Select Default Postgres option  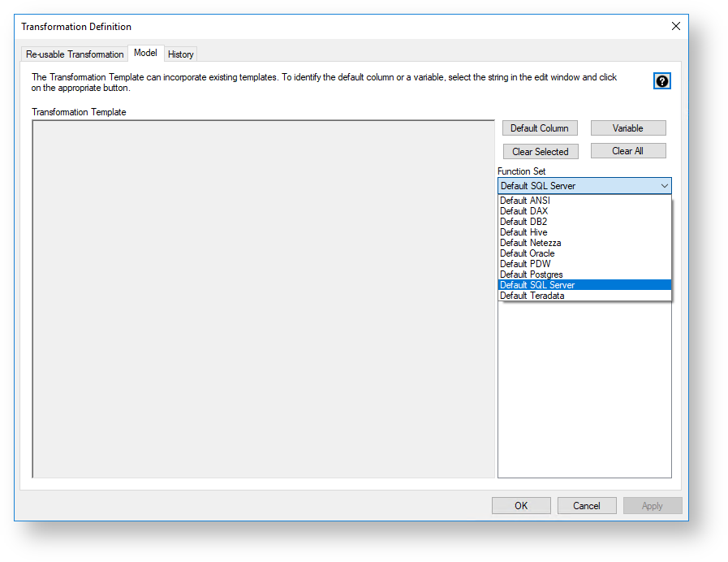584,275
